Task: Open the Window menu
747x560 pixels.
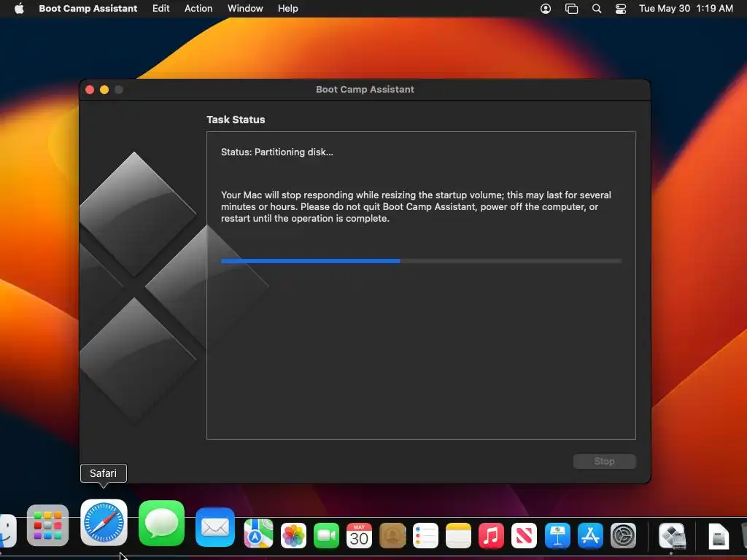Action: [x=245, y=8]
